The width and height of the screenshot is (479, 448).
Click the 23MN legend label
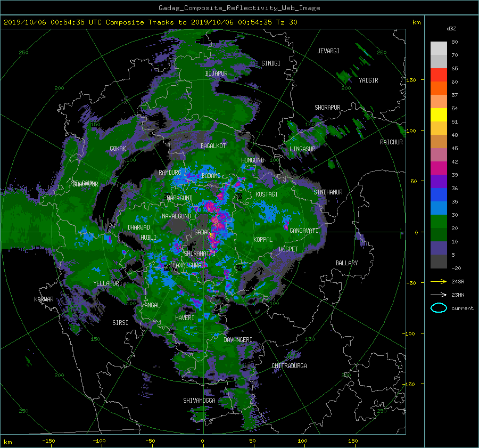click(x=458, y=295)
